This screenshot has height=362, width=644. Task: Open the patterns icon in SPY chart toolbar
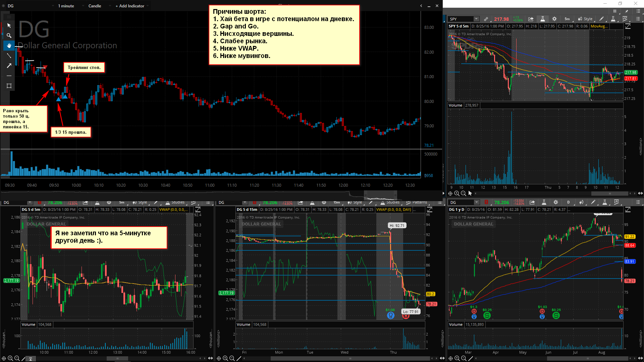pyautogui.click(x=625, y=19)
